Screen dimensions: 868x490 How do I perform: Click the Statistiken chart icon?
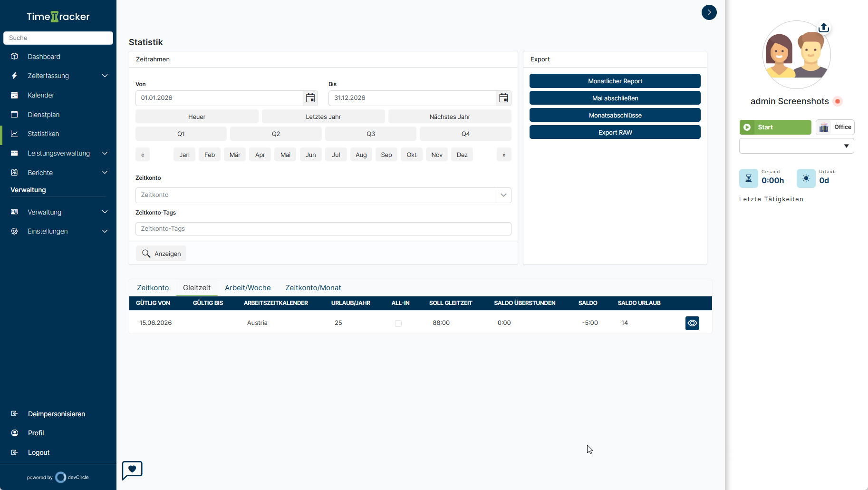click(x=14, y=134)
